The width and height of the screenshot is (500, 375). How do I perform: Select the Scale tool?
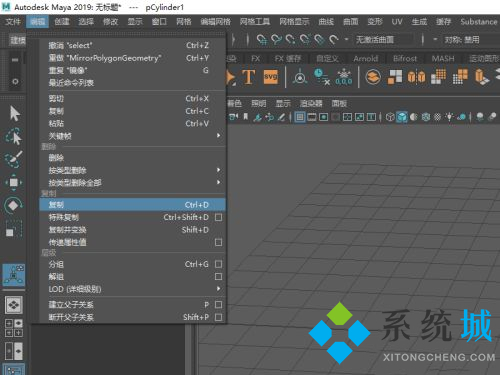pyautogui.click(x=14, y=228)
